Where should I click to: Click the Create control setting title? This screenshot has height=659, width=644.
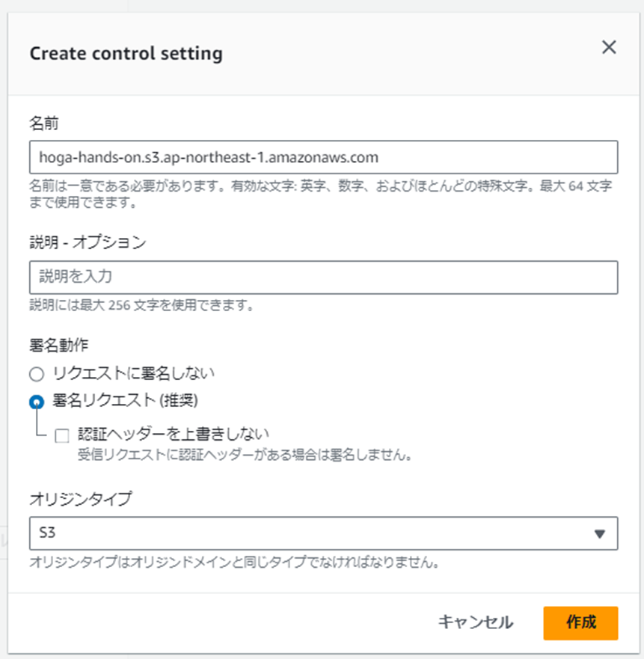(x=126, y=53)
